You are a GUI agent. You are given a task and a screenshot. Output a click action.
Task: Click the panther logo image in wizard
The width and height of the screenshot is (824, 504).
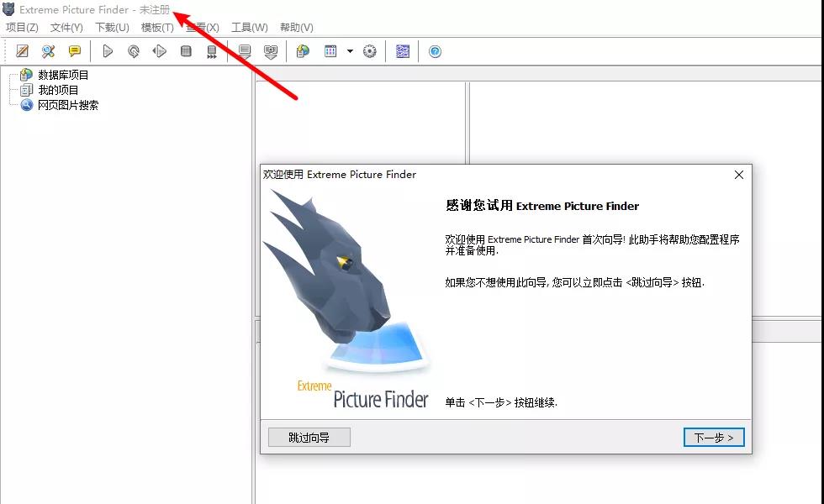[x=346, y=301]
